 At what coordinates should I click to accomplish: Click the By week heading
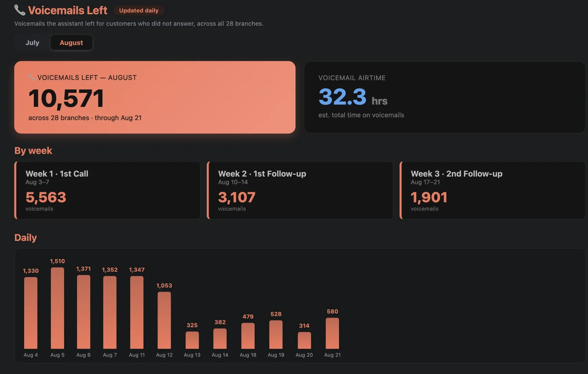(33, 151)
